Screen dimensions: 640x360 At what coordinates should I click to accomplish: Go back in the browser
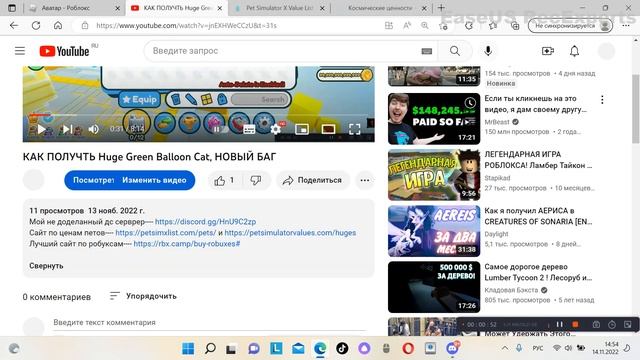[14, 25]
